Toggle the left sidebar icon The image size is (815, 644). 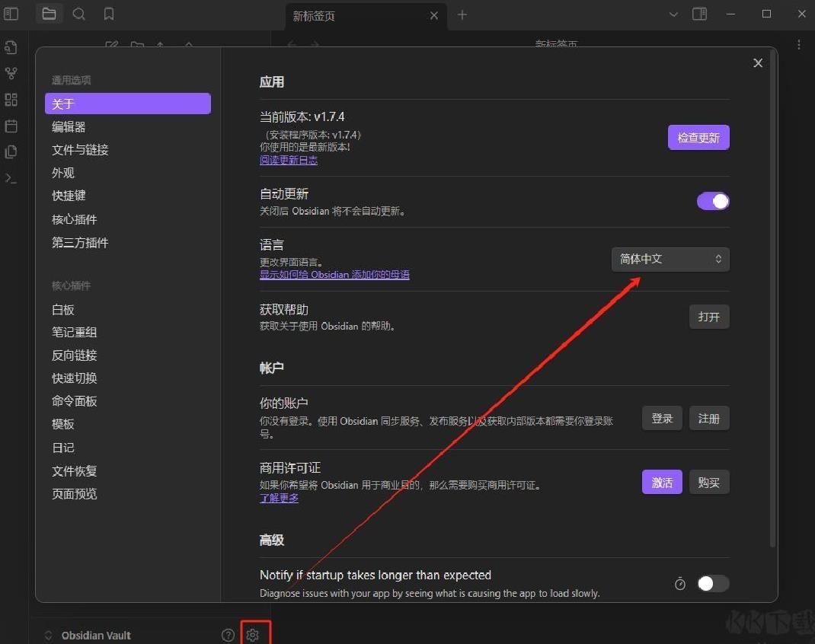[x=11, y=14]
